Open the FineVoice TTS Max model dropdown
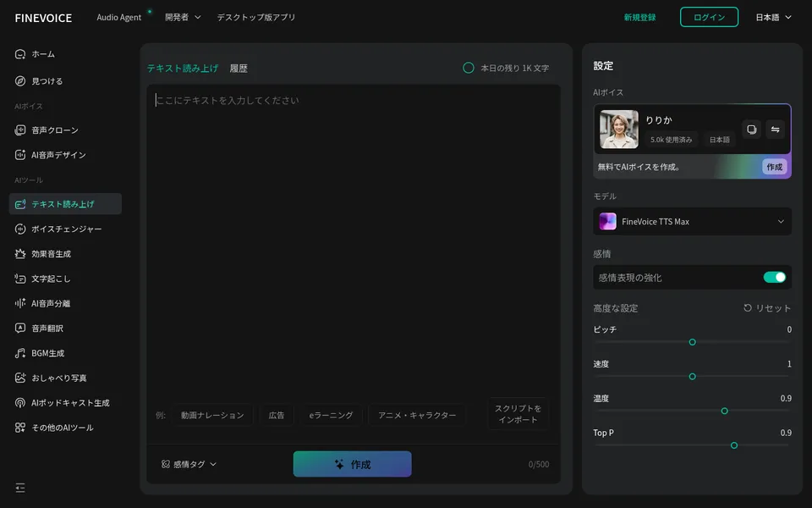The image size is (812, 508). point(692,221)
